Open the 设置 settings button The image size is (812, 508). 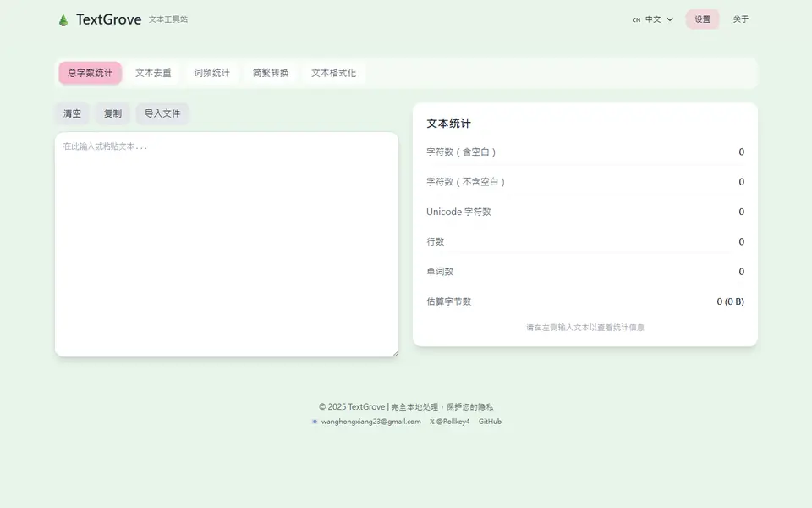(702, 19)
